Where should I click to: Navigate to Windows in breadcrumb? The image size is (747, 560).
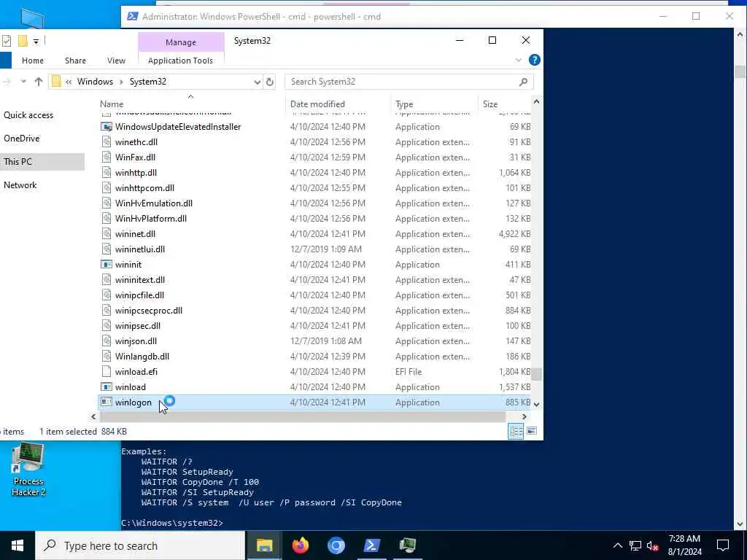(x=96, y=82)
